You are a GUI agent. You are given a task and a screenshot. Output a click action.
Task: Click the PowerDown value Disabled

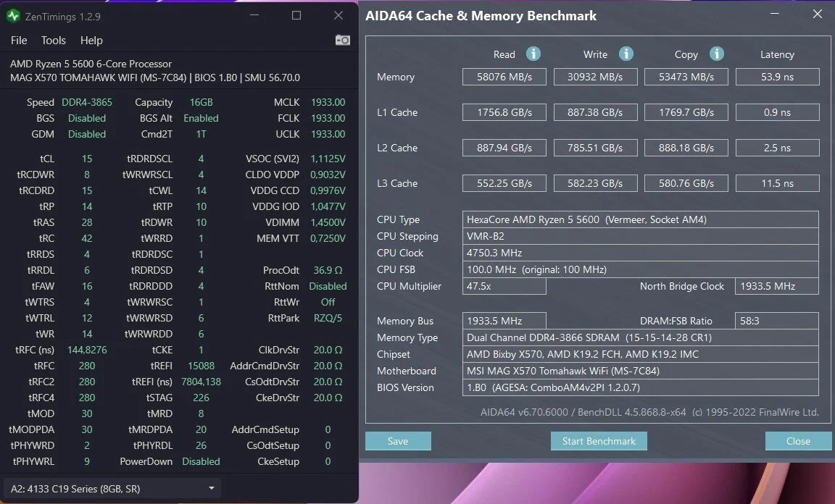point(201,461)
